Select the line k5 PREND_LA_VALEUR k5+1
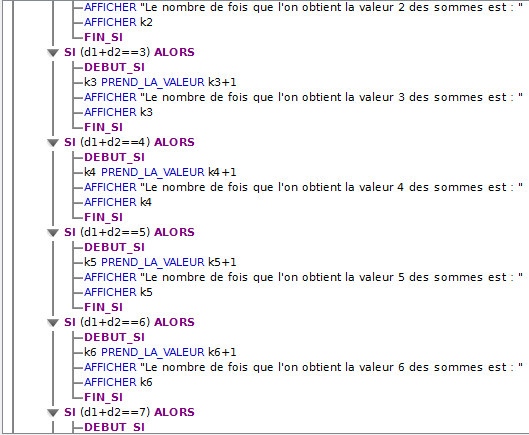Screen dimensions: 529x435 tap(160, 262)
